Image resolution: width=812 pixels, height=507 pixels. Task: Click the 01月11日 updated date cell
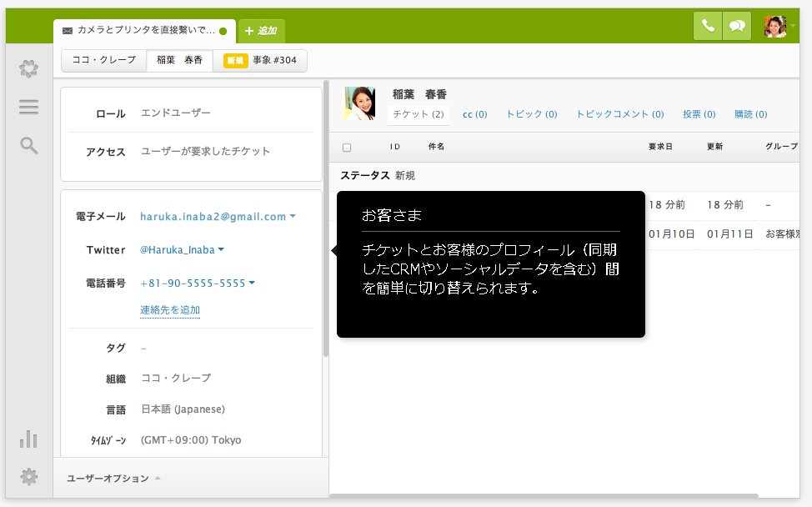(x=729, y=234)
